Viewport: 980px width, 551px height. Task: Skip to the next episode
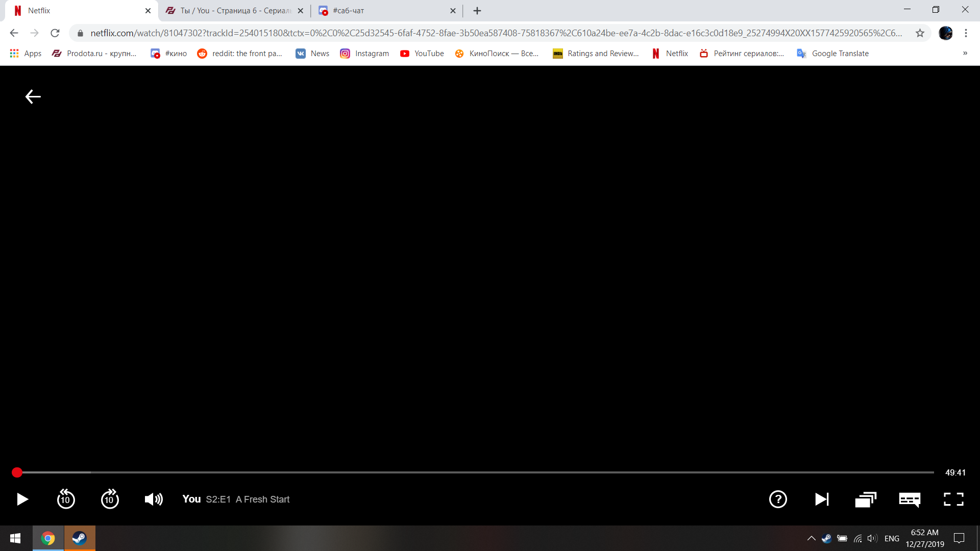coord(822,499)
